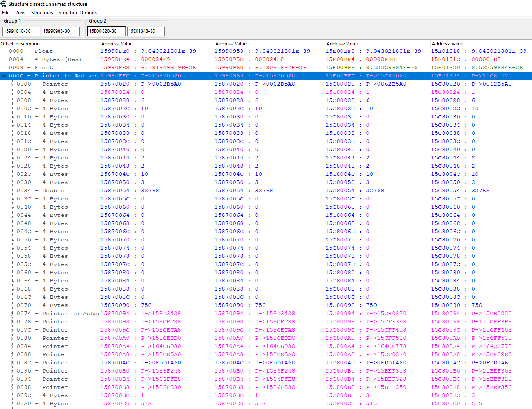
Task: Open the Structures menu
Action: (x=42, y=13)
